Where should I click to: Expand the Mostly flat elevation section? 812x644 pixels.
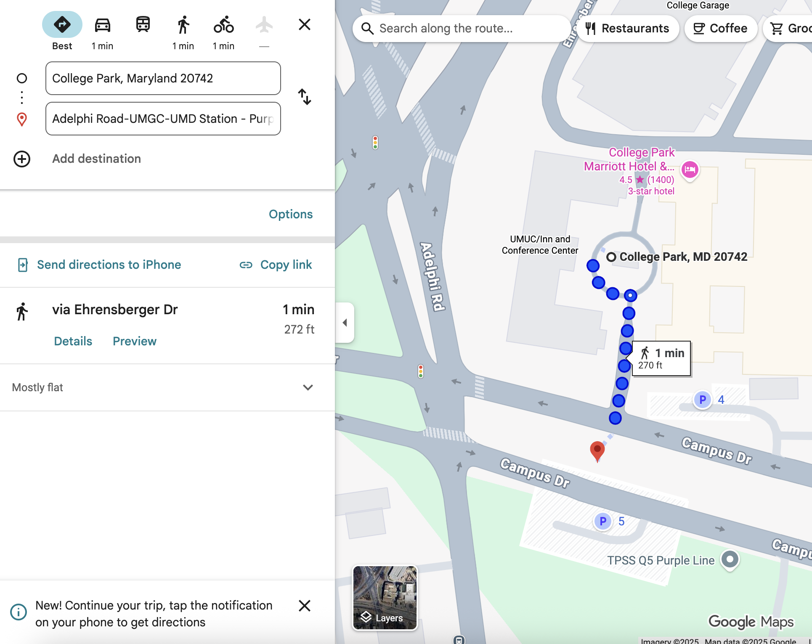(308, 387)
